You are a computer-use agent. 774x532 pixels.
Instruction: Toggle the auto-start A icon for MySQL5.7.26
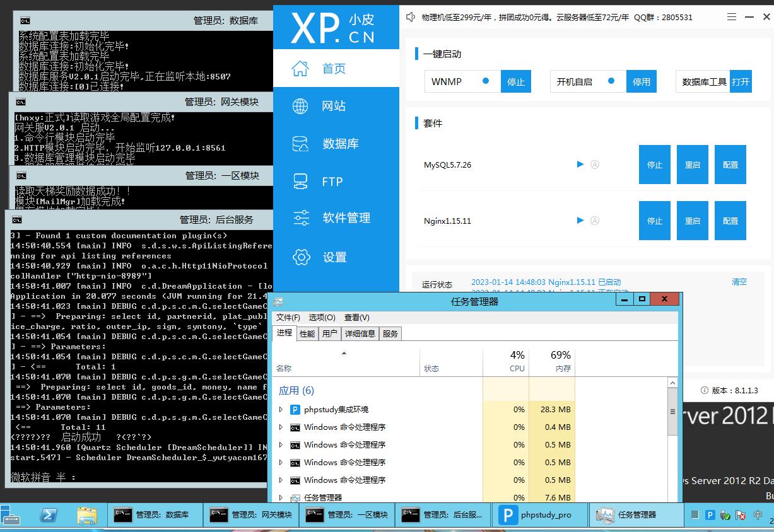click(594, 165)
